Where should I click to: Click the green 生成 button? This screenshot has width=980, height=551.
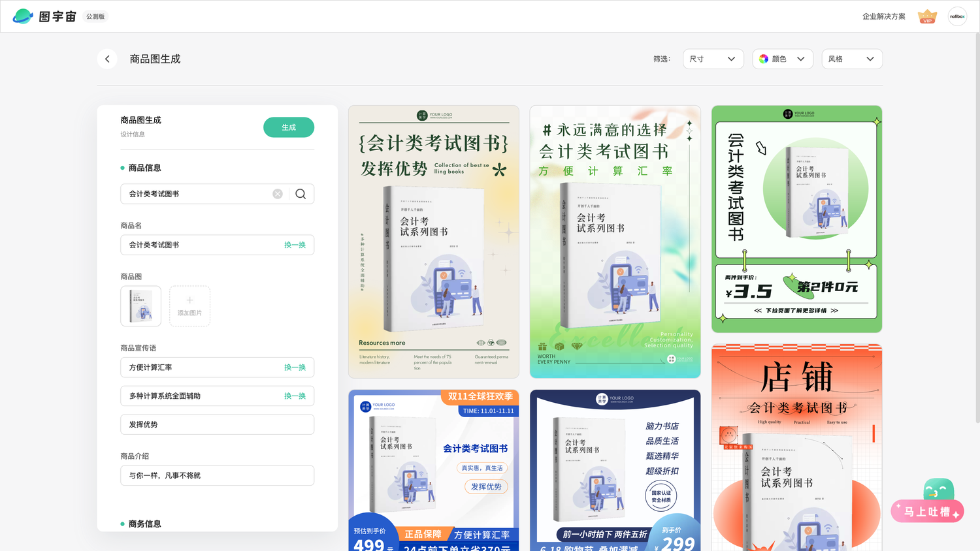289,127
